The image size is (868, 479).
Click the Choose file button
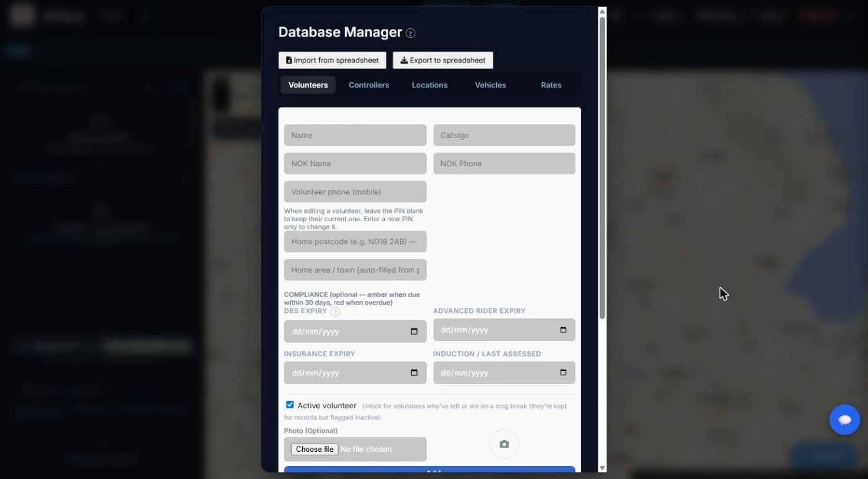tap(315, 450)
